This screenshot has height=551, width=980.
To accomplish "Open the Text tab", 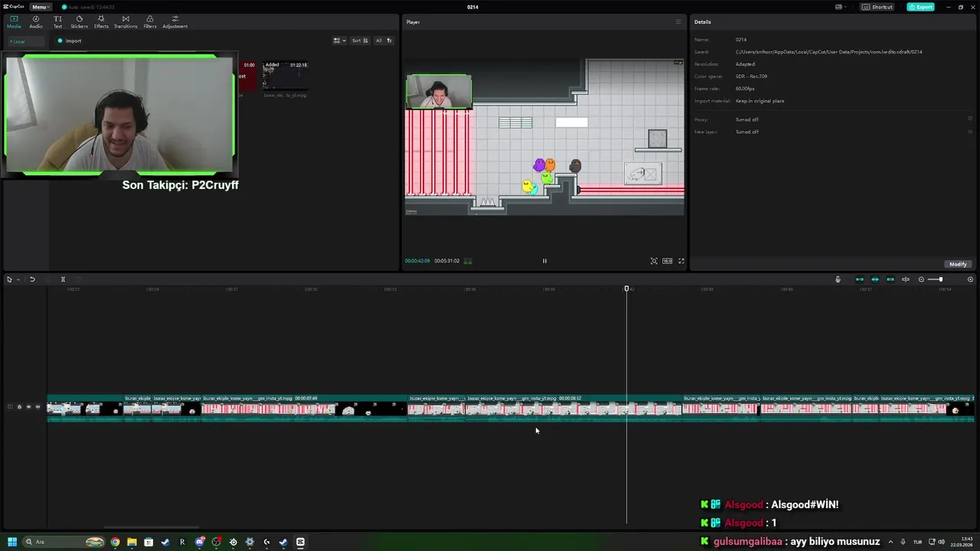I will [57, 21].
